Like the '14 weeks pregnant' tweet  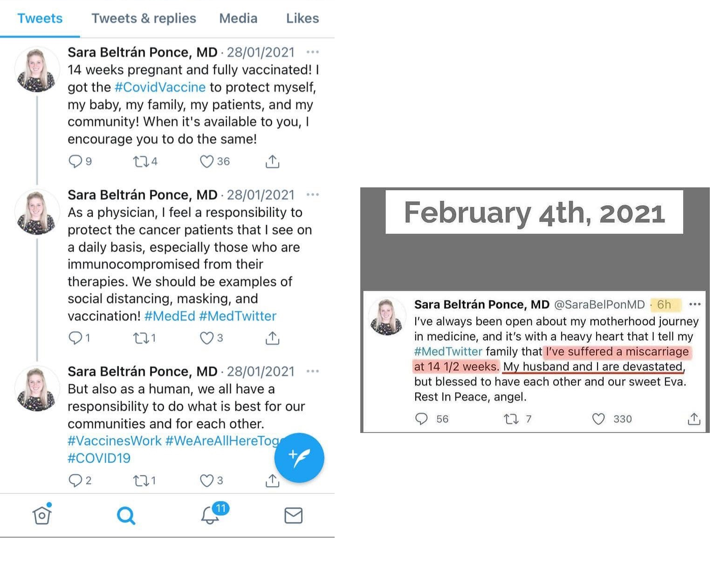[206, 161]
